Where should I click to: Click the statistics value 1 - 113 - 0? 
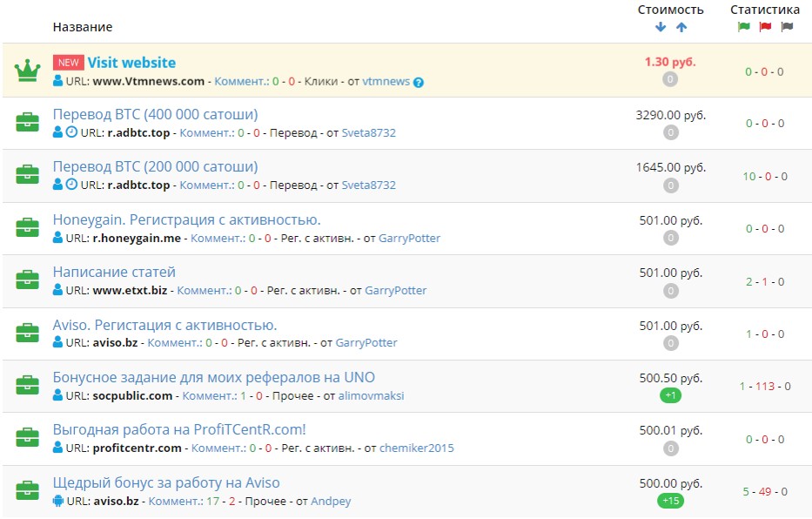point(765,387)
